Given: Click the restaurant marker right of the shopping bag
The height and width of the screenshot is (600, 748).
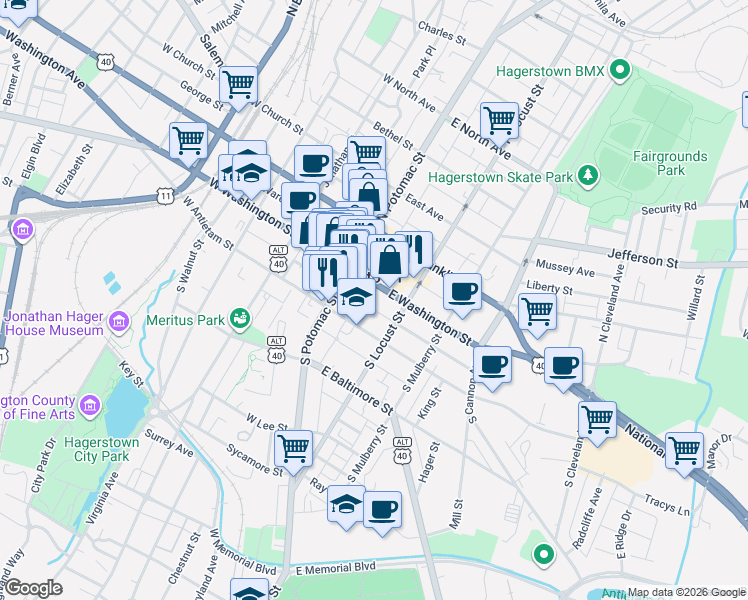Looking at the screenshot, I should pos(418,250).
